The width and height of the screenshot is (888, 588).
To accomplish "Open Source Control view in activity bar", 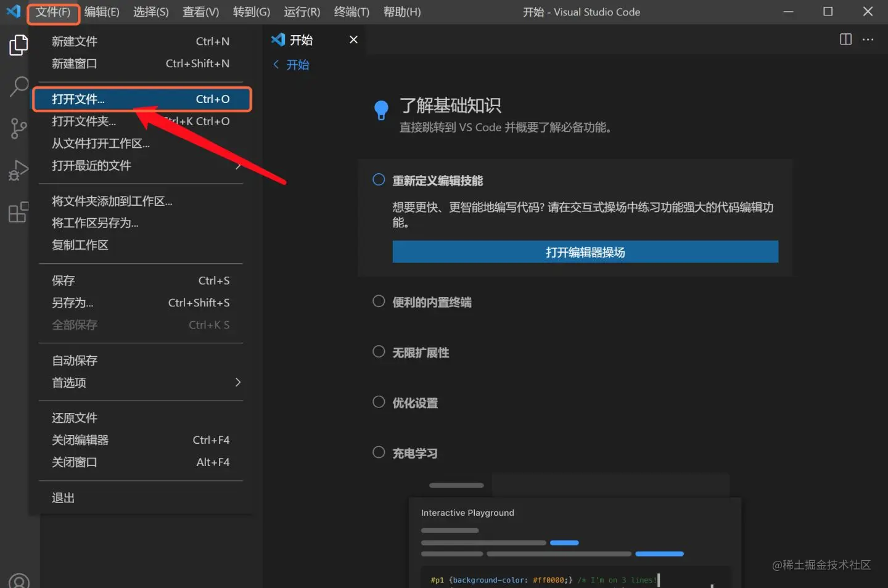I will 18,128.
